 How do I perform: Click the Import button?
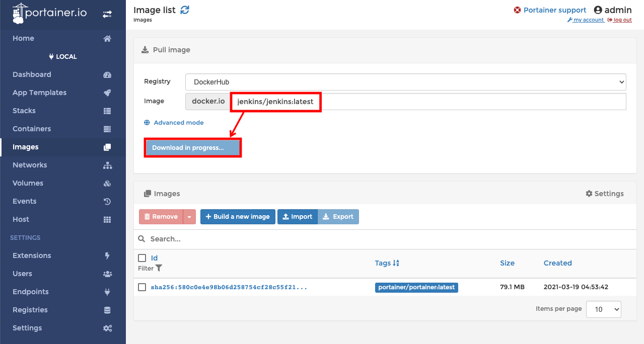pos(298,217)
